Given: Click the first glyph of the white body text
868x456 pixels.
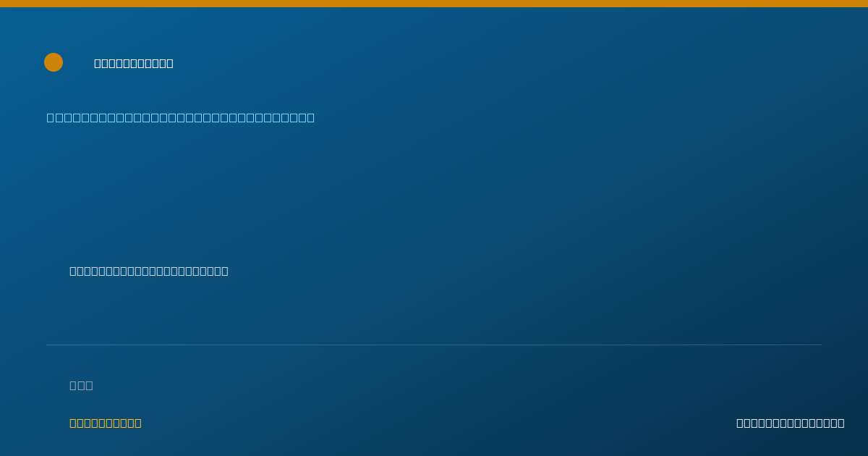Looking at the screenshot, I should pyautogui.click(x=73, y=271).
